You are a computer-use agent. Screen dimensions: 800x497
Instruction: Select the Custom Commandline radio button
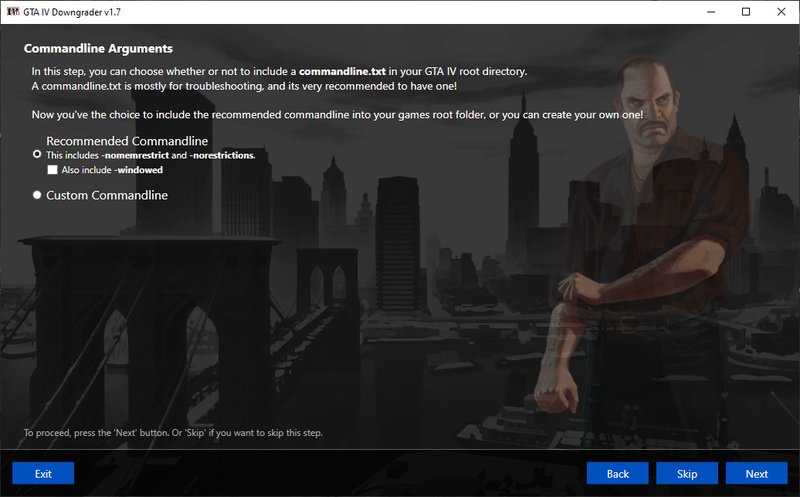click(x=37, y=195)
